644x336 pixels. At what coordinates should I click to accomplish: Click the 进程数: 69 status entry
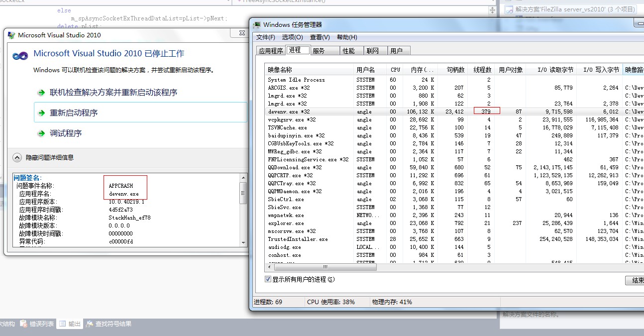click(x=268, y=302)
